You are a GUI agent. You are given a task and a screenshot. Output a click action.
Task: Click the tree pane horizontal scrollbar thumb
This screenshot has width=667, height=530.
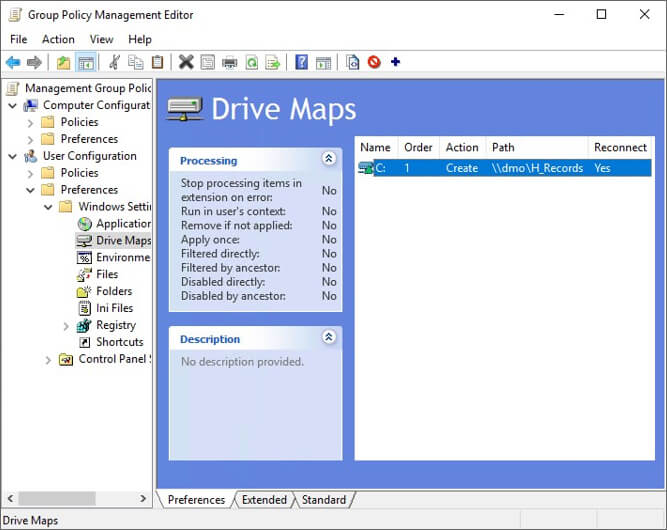(57, 498)
